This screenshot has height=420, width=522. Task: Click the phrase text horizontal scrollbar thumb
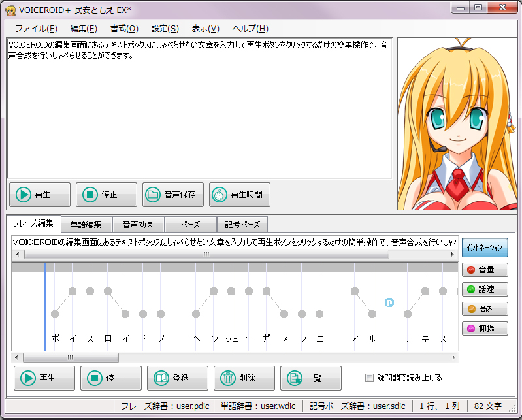pyautogui.click(x=206, y=255)
